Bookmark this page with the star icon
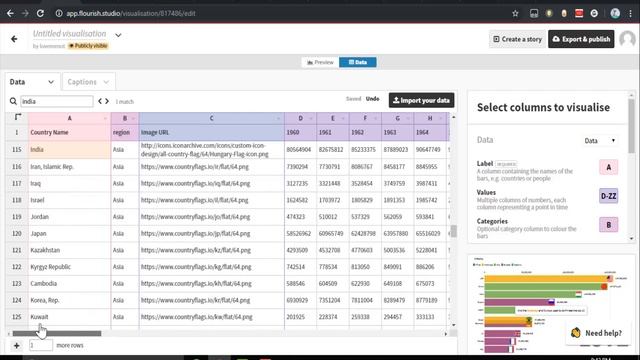 pyautogui.click(x=515, y=13)
